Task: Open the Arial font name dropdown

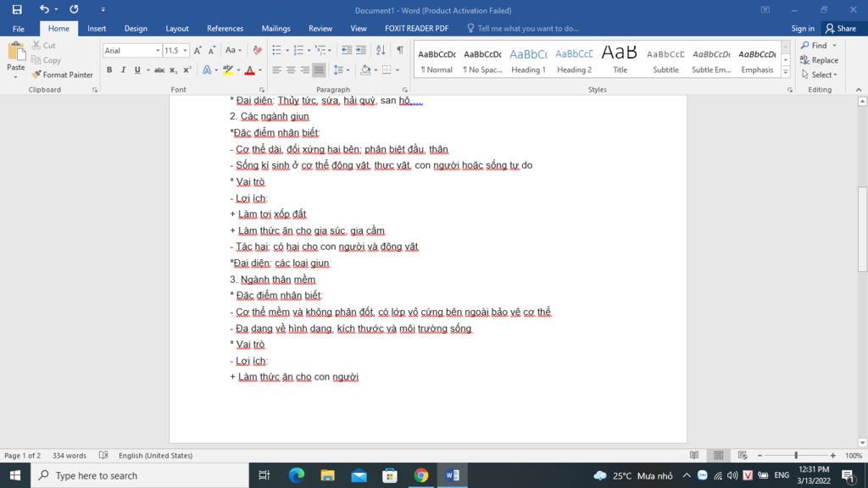Action: [x=158, y=50]
